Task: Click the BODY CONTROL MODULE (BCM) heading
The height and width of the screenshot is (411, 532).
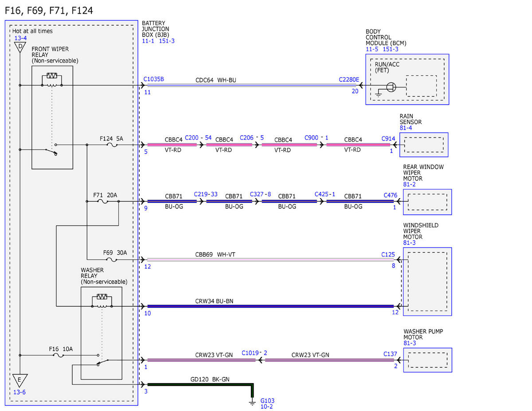Action: 386,38
